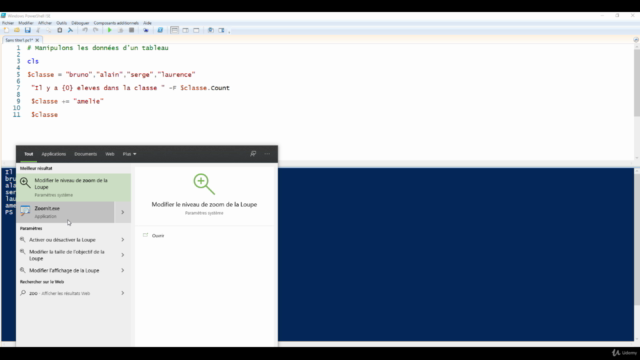Click the cls command on line 3
640x360 pixels.
click(x=33, y=61)
